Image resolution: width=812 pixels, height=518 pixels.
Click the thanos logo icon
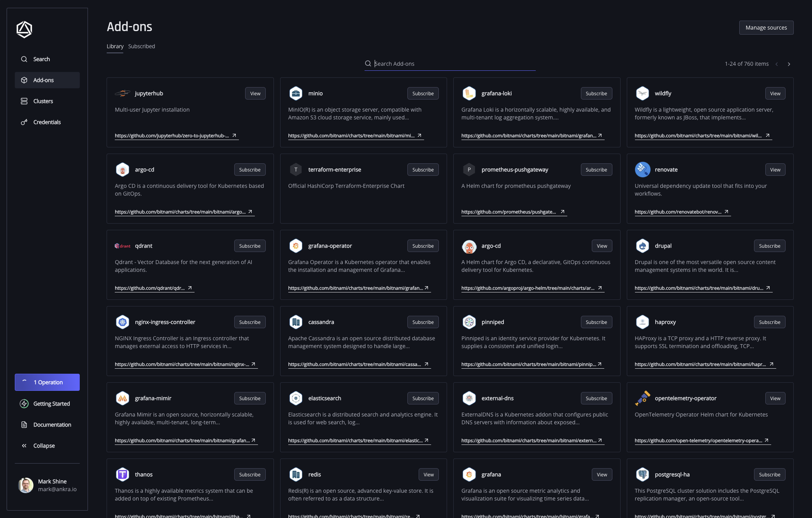123,474
